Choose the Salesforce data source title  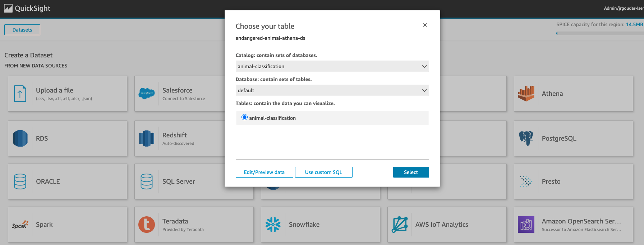coord(177,90)
